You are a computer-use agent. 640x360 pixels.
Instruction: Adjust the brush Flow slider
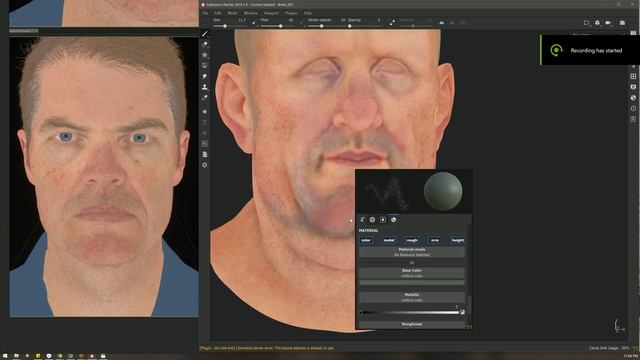[x=278, y=26]
